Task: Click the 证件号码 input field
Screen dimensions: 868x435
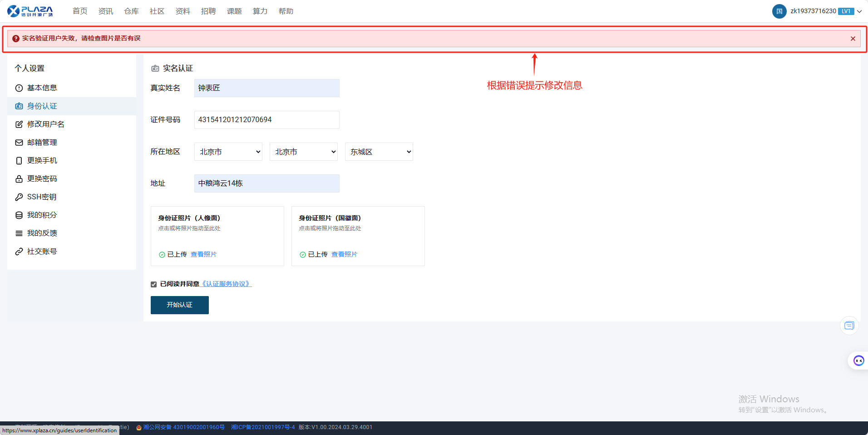Action: coord(266,120)
